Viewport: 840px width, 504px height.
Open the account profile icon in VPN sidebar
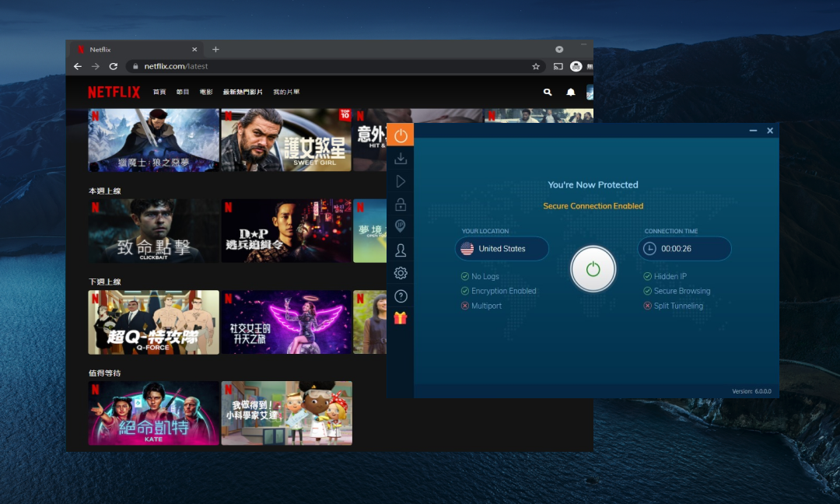click(x=401, y=250)
